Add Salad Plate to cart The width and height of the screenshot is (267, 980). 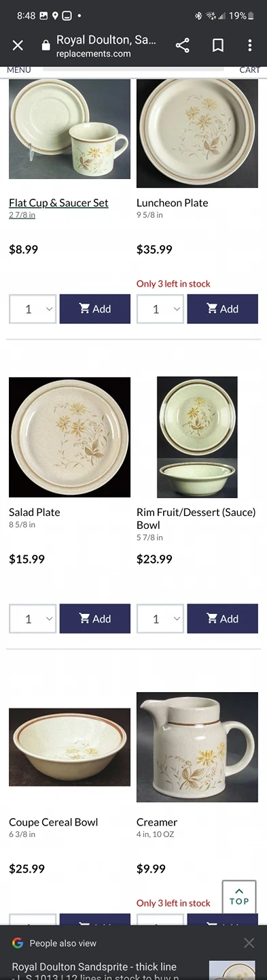tap(95, 619)
